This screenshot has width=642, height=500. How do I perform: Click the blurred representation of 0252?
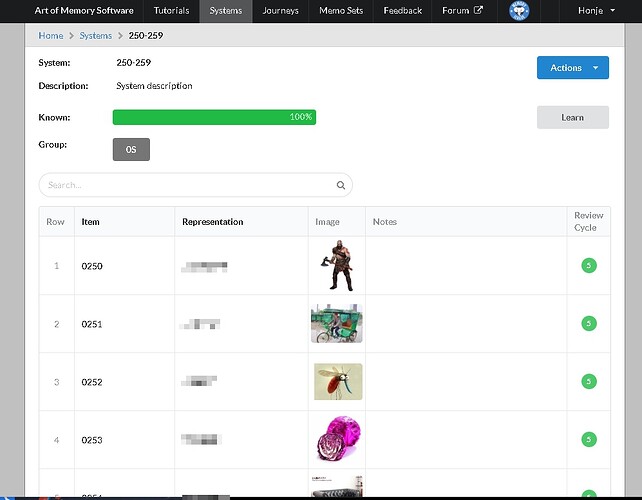[x=199, y=381]
